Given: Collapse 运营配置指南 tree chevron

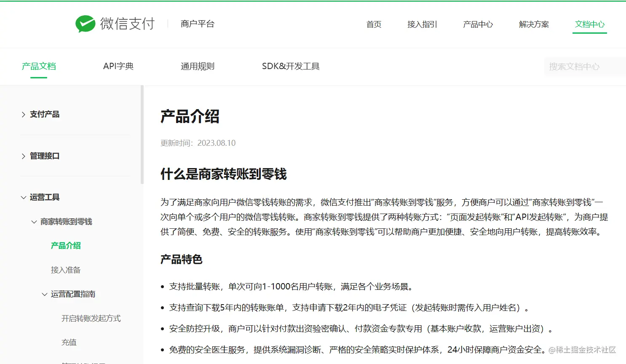Looking at the screenshot, I should (x=45, y=294).
